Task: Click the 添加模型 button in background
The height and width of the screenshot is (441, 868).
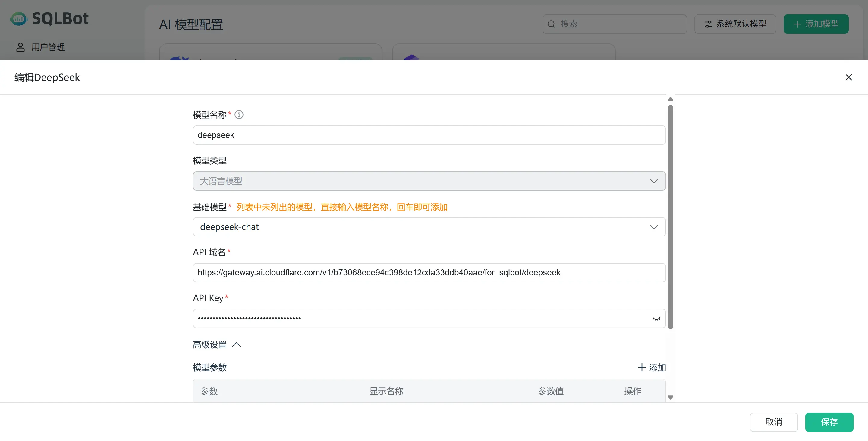Action: (816, 24)
